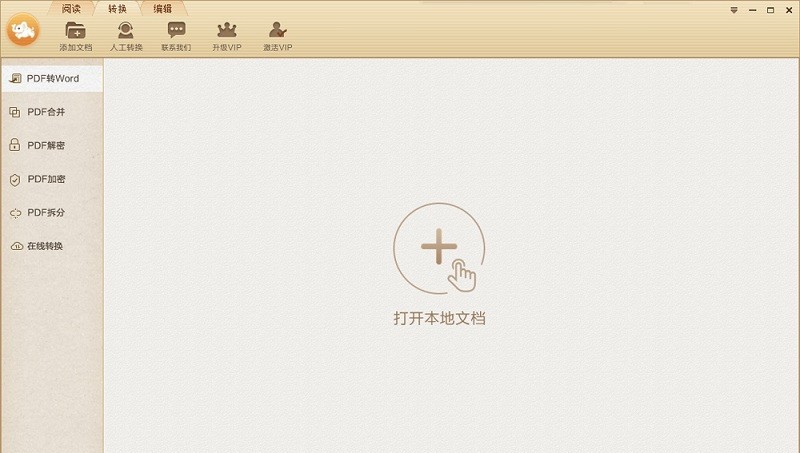Switch to the 转换 tab
The width and height of the screenshot is (800, 453).
tap(117, 9)
